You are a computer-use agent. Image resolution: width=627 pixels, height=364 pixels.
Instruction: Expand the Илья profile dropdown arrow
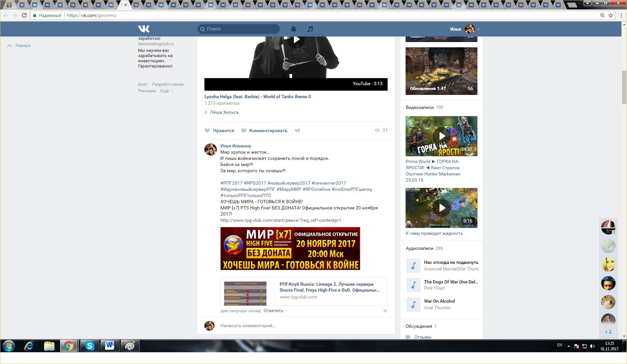tap(479, 29)
